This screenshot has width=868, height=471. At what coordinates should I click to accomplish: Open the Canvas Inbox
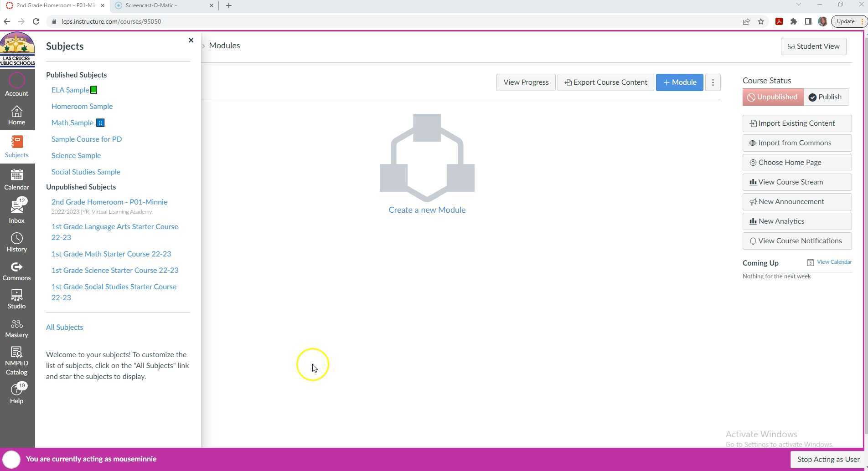pos(16,209)
